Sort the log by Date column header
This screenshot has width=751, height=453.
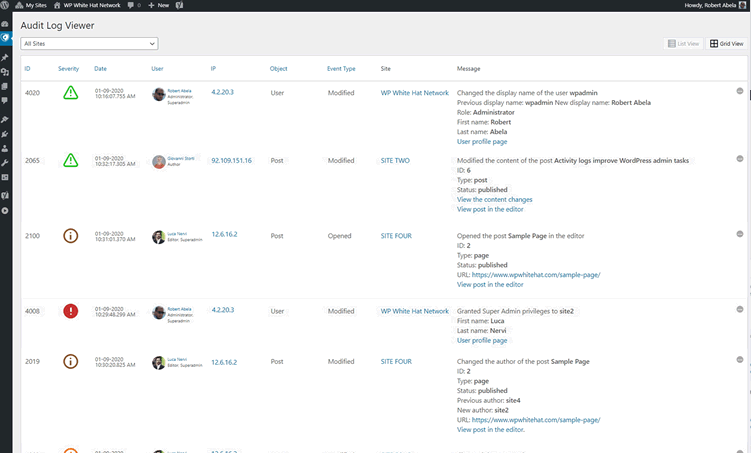(x=100, y=69)
